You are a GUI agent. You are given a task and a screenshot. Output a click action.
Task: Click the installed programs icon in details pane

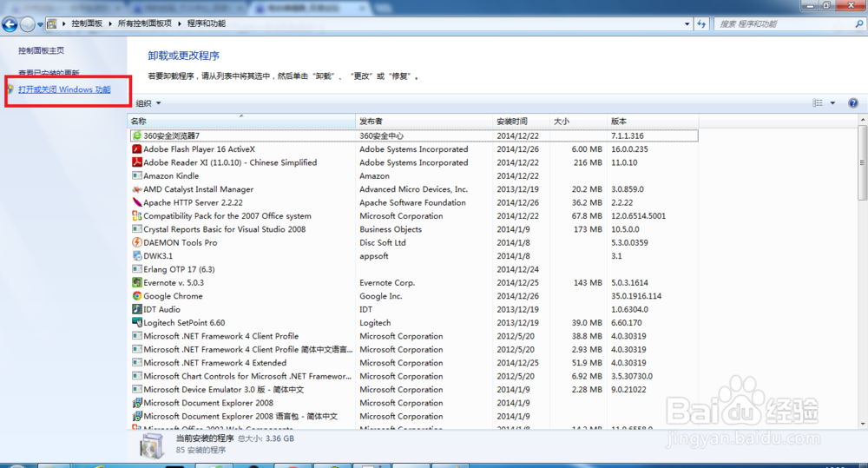[152, 445]
